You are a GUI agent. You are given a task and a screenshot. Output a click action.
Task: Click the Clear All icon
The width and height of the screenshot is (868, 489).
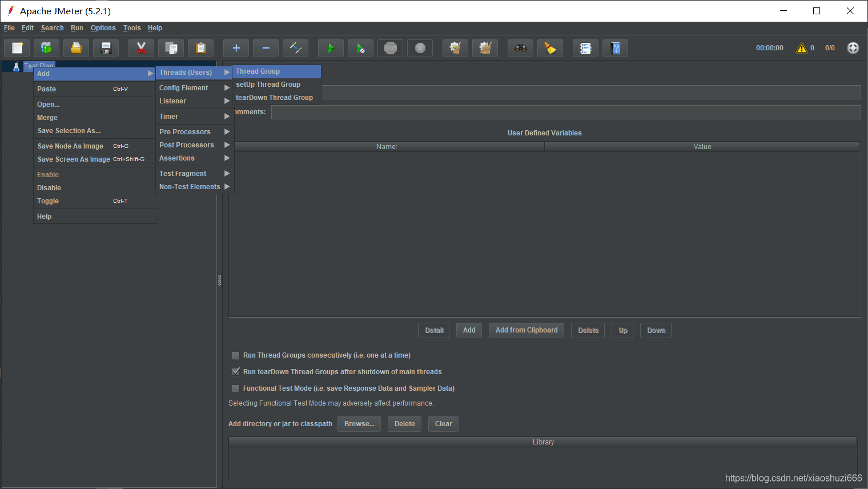click(485, 48)
